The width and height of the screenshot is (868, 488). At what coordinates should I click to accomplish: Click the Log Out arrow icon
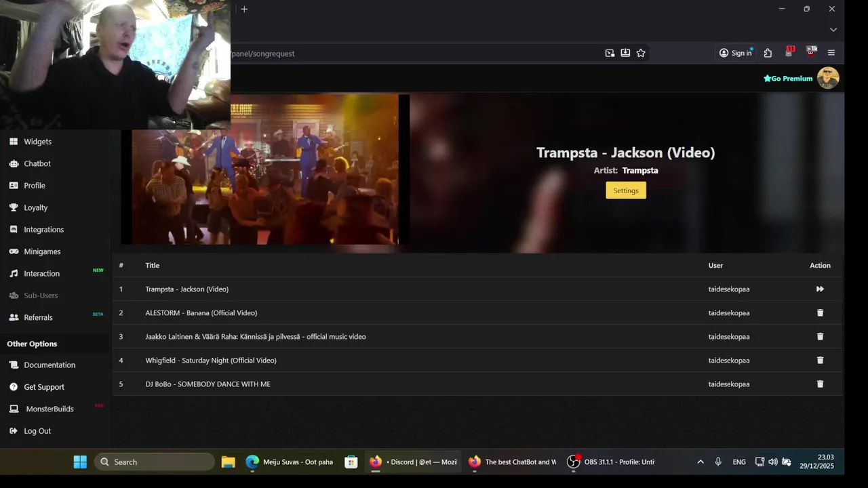(x=14, y=431)
